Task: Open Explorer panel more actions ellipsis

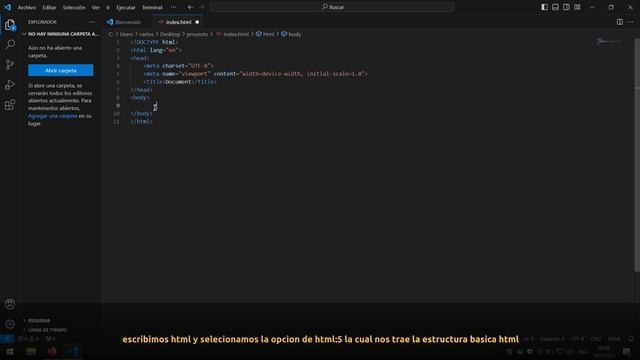Action: (92, 22)
